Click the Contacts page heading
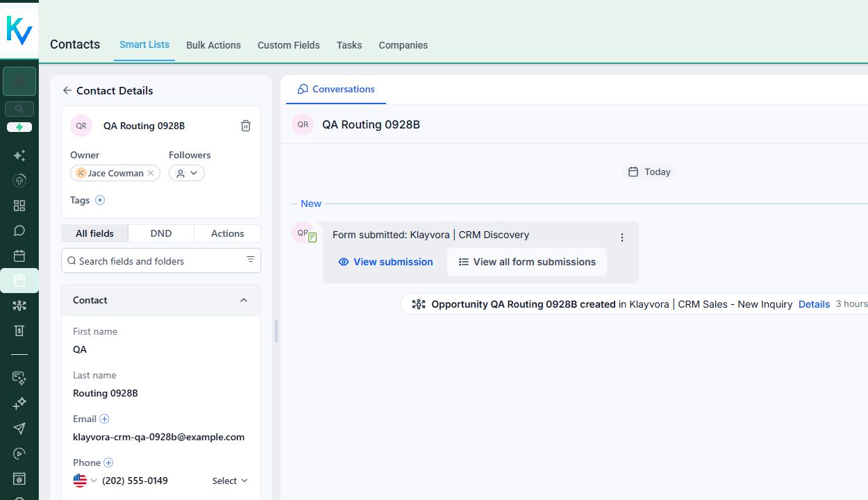Image resolution: width=868 pixels, height=500 pixels. (75, 44)
